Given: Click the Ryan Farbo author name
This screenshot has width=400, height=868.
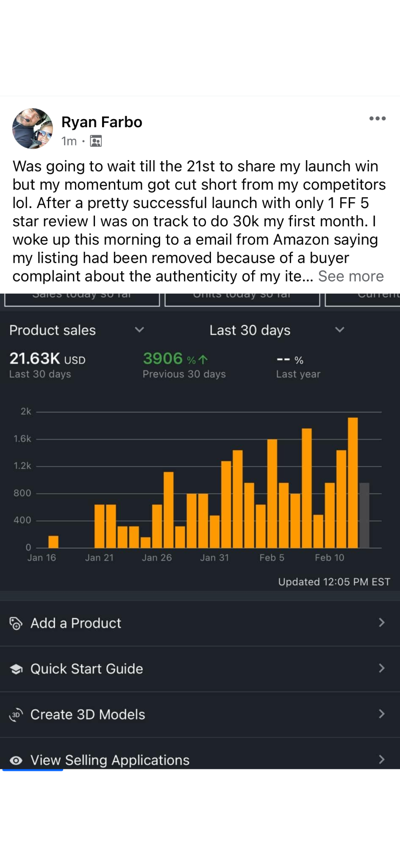Looking at the screenshot, I should point(102,122).
